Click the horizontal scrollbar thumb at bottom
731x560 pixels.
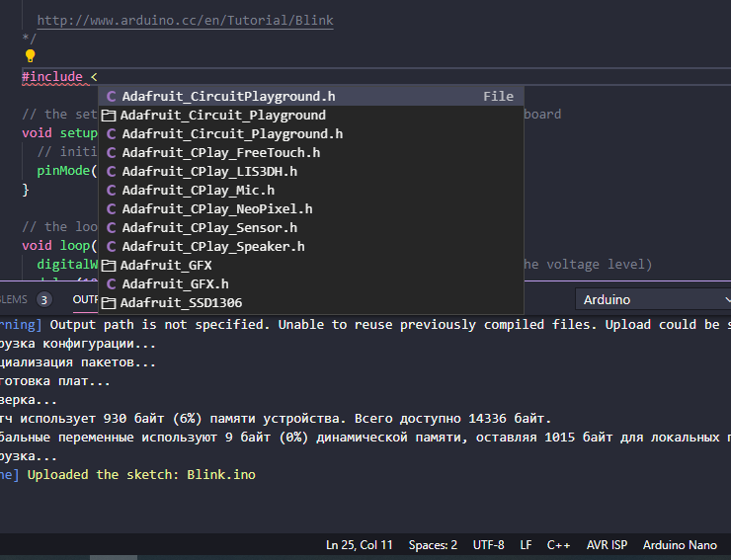pyautogui.click(x=114, y=557)
